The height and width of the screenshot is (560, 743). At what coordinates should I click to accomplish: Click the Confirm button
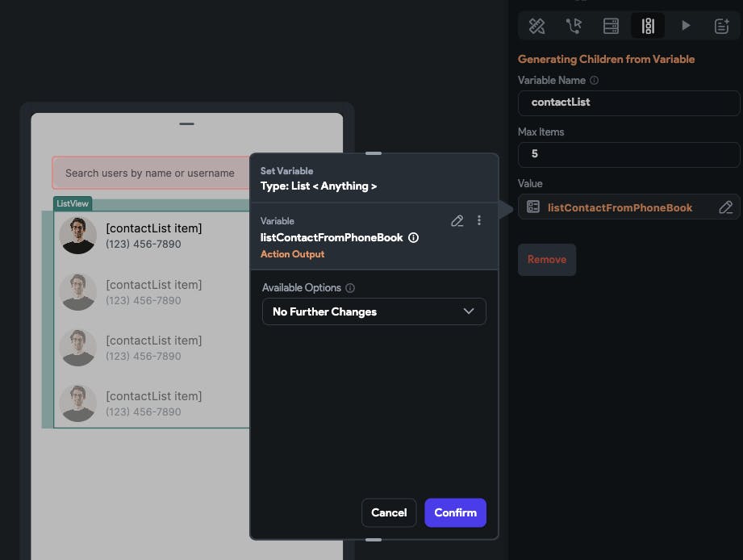pos(455,512)
